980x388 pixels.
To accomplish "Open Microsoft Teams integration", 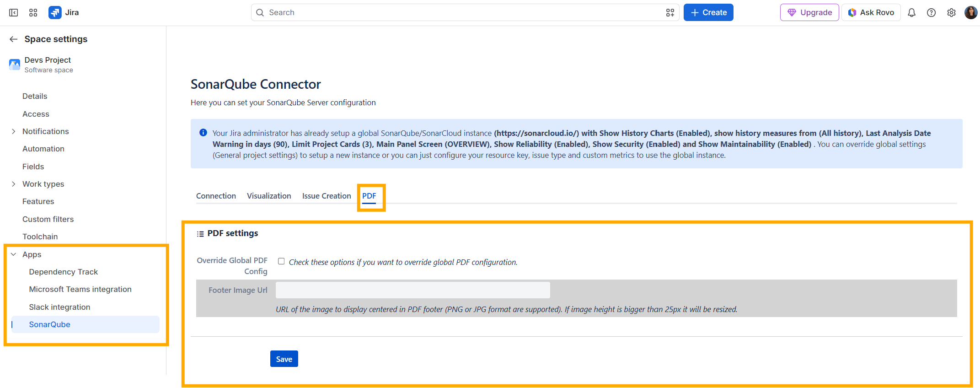I will click(x=80, y=289).
